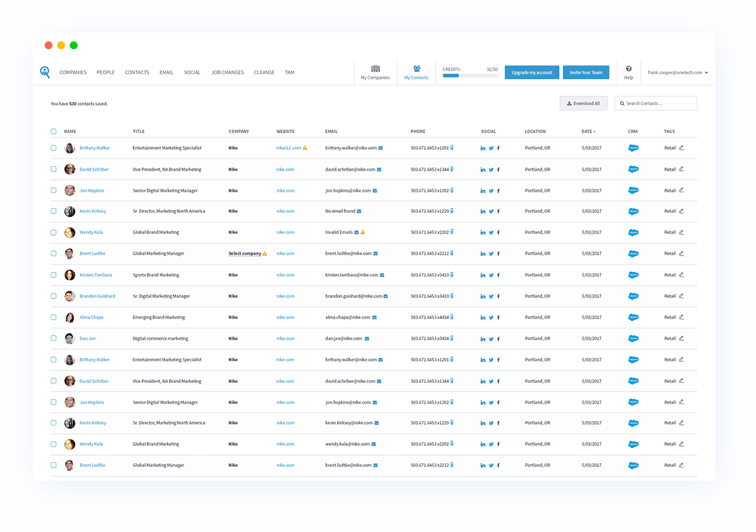Open Twitter icon in Dan Jee row
756x532 pixels.
(491, 339)
